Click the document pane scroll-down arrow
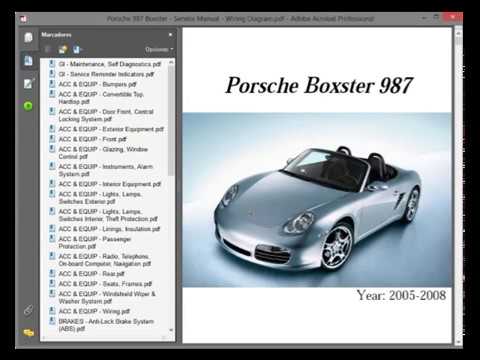The width and height of the screenshot is (480, 360). (458, 342)
